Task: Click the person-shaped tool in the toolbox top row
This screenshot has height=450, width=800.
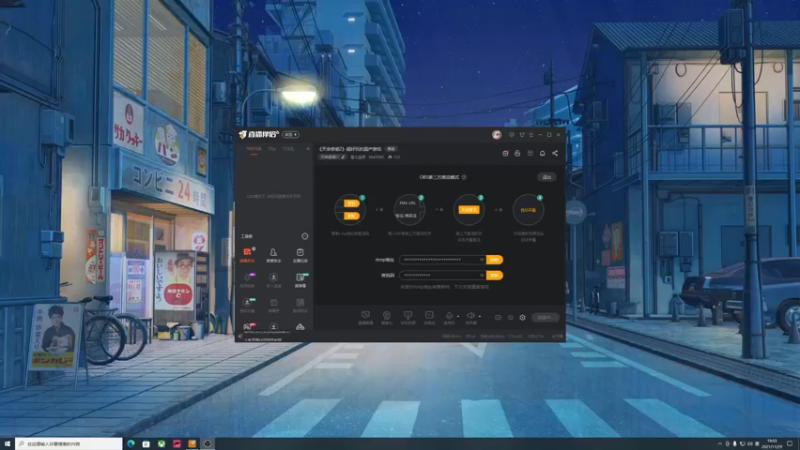Action: click(x=273, y=255)
